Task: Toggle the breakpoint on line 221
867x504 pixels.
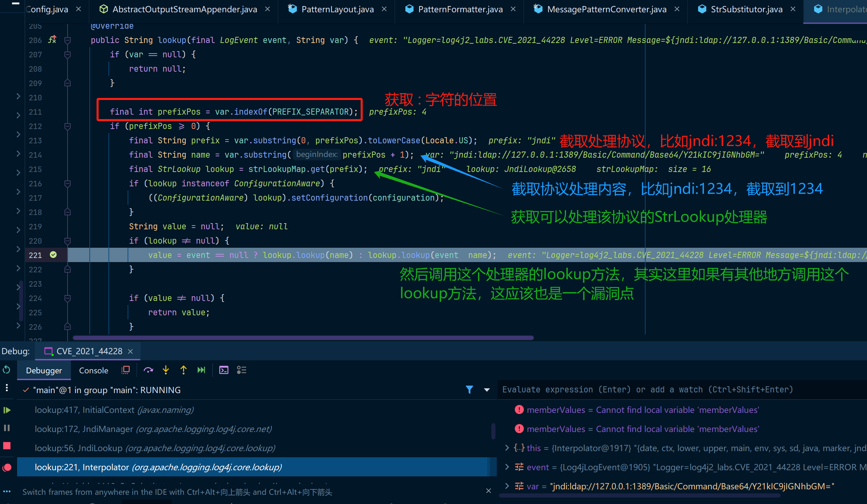Action: [x=53, y=255]
